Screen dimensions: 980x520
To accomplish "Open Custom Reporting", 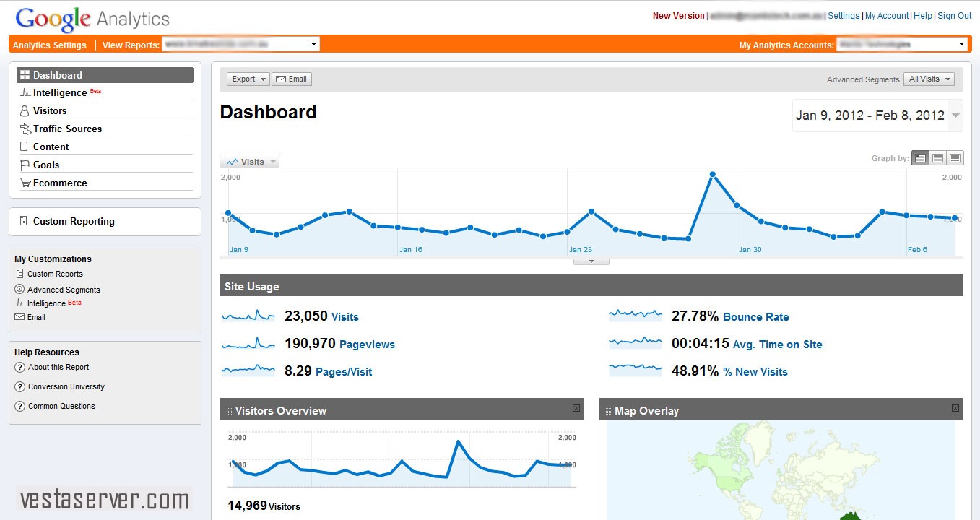I will click(x=74, y=221).
